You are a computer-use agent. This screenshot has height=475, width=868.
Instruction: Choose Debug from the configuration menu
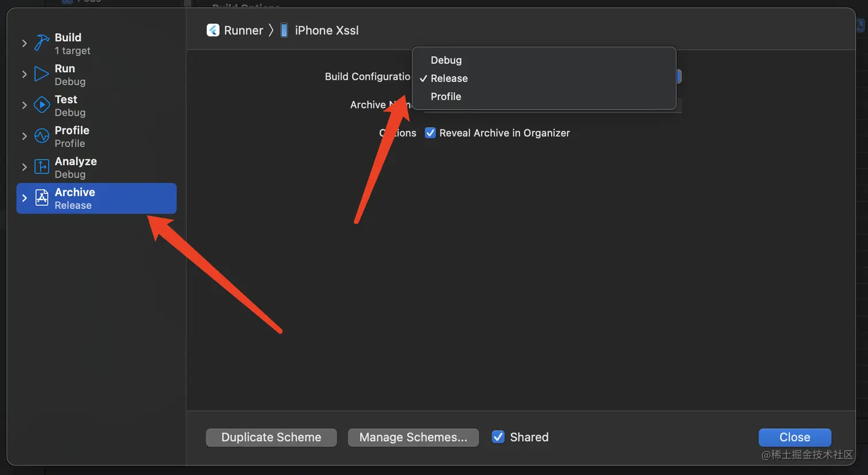click(x=446, y=60)
